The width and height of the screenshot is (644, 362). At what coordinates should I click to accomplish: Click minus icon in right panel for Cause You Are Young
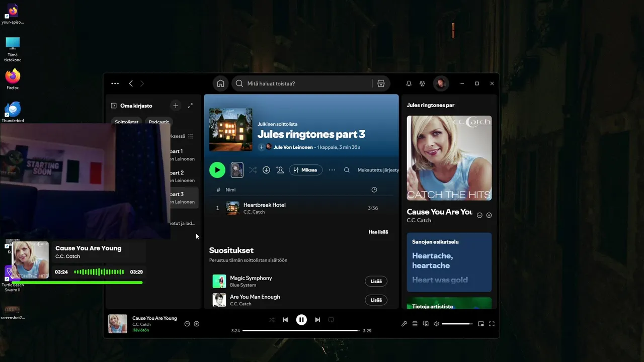(x=479, y=215)
